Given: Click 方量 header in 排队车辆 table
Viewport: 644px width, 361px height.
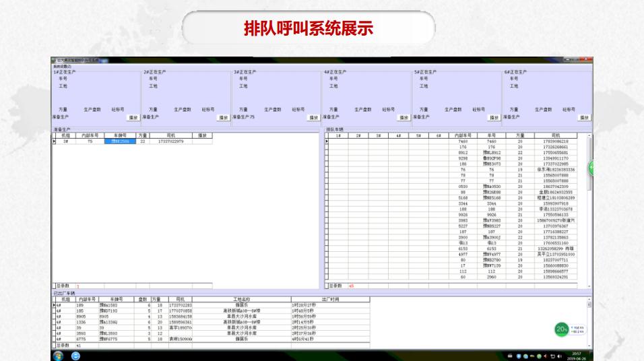Looking at the screenshot, I should [x=520, y=135].
